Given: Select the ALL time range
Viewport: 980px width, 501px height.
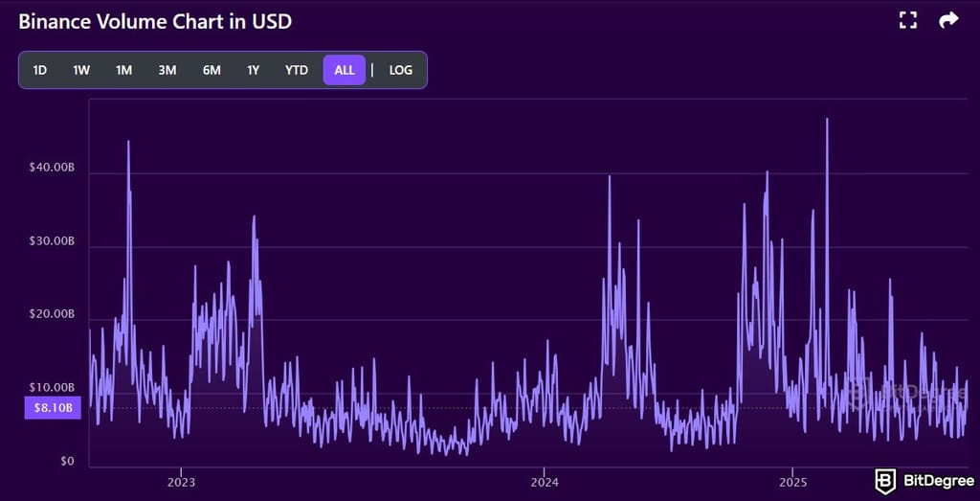Looking at the screenshot, I should 345,70.
